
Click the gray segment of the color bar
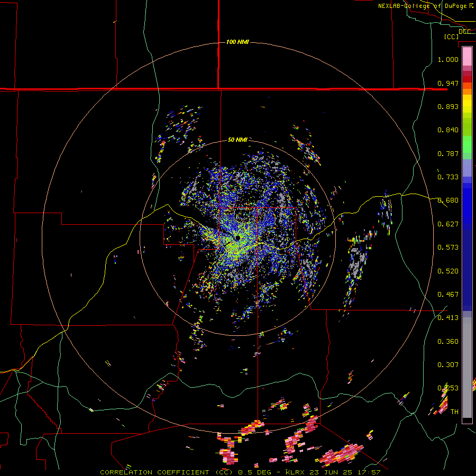[467, 368]
